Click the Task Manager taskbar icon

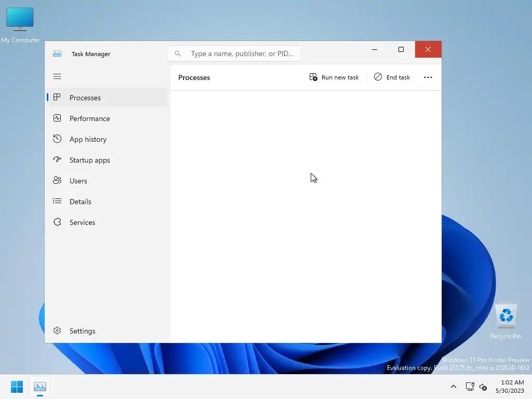pos(40,387)
